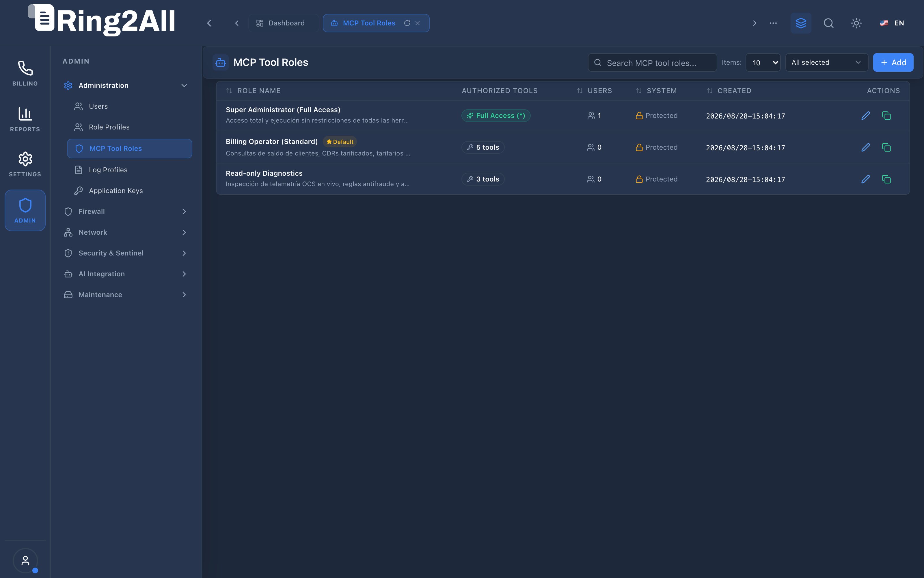
Task: Click the Full Access (*) badge
Action: (496, 115)
